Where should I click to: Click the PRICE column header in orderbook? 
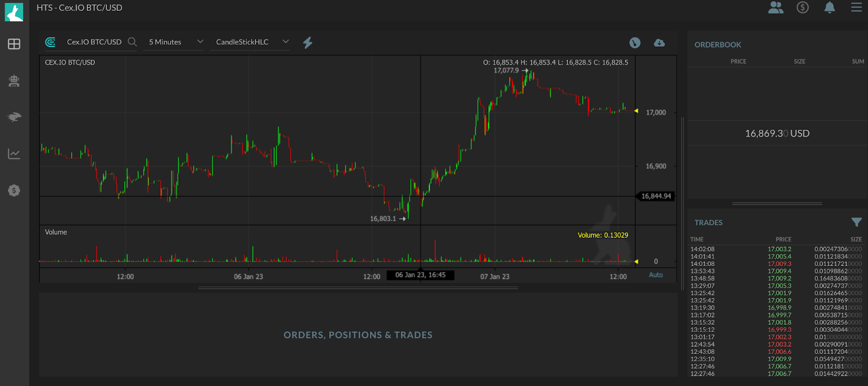tap(738, 61)
